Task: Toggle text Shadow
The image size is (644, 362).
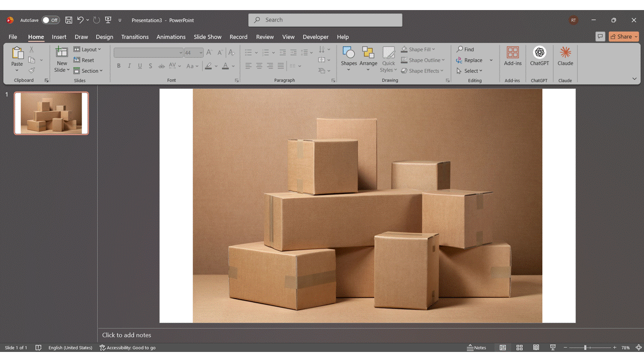Action: pos(150,66)
